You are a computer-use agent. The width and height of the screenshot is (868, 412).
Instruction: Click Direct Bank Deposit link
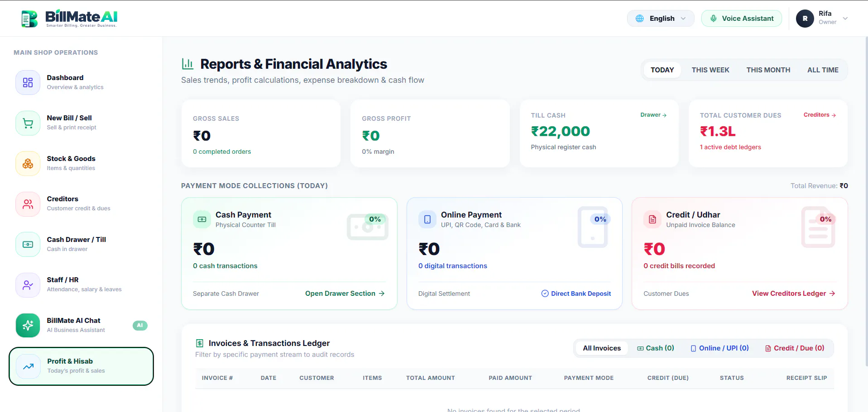click(x=576, y=294)
